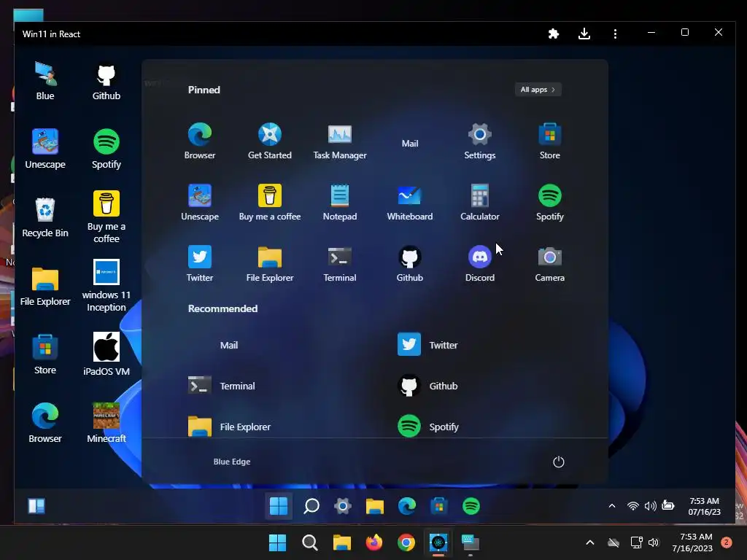Launch Terminal from Pinned apps

(340, 264)
